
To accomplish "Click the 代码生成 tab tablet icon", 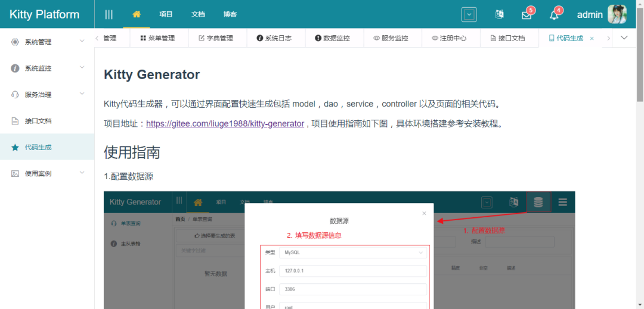I will tap(552, 38).
